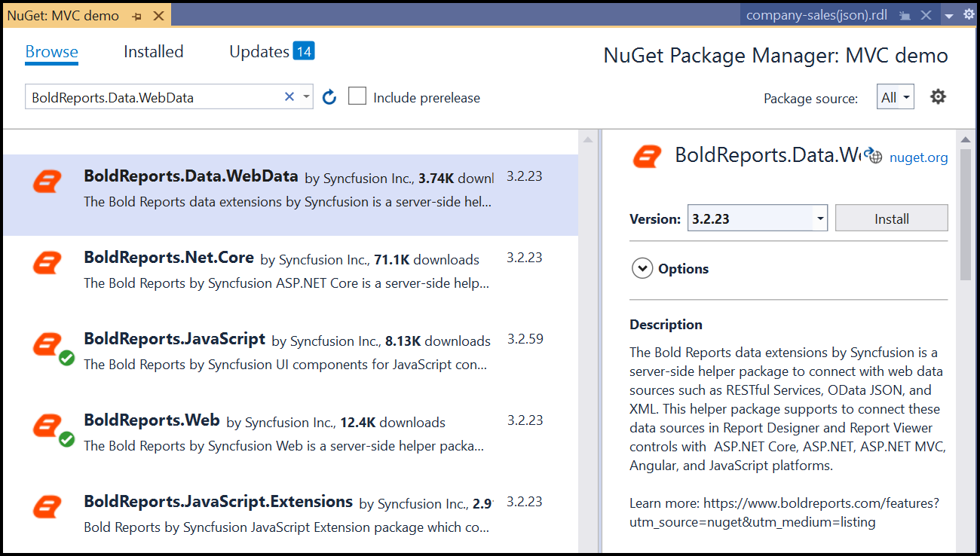
Task: Click the refresh icon beside the search box
Action: tap(329, 97)
